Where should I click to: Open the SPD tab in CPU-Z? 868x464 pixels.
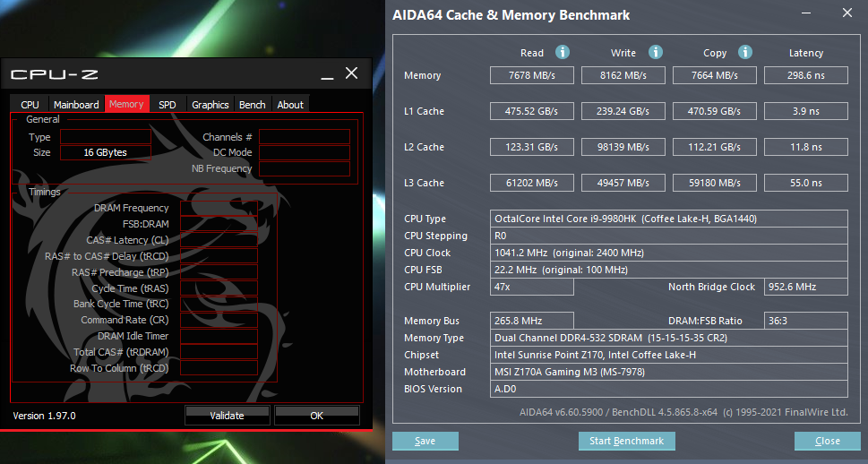tap(168, 104)
